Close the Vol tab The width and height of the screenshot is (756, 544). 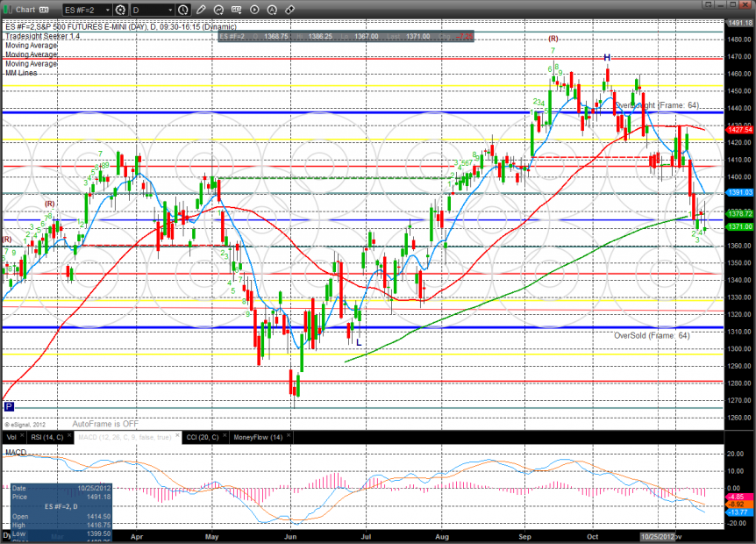(x=22, y=435)
